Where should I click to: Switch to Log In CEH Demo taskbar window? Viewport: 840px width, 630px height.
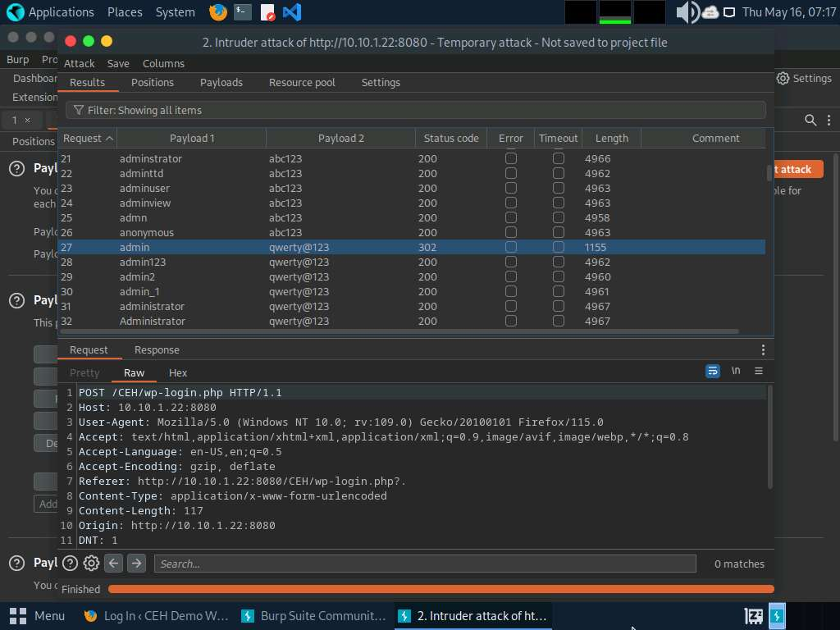click(x=157, y=616)
